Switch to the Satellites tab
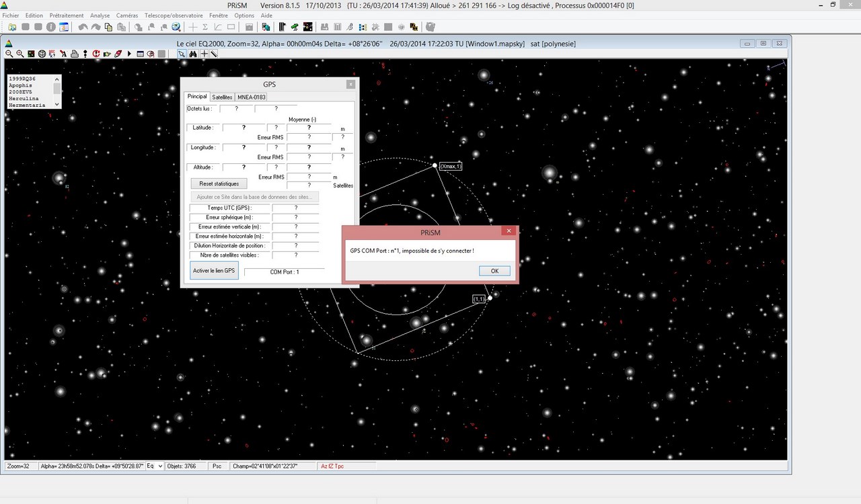Screen dimensions: 861x504 pos(222,97)
